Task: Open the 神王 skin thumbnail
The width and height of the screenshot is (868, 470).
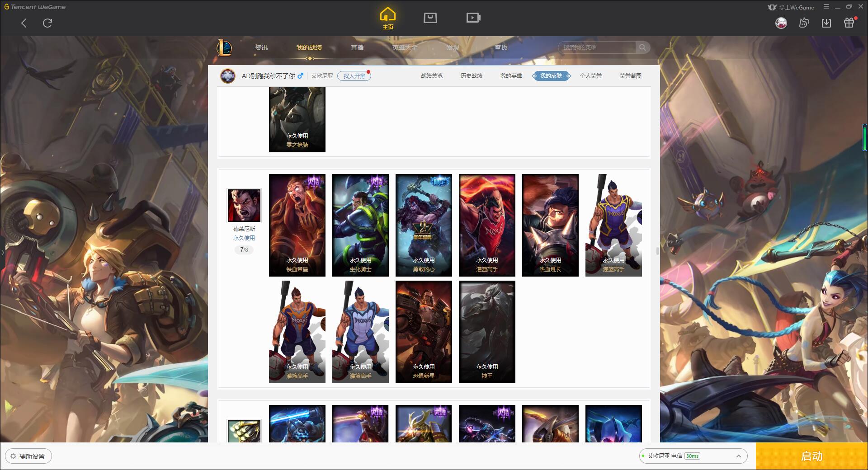Action: point(487,332)
